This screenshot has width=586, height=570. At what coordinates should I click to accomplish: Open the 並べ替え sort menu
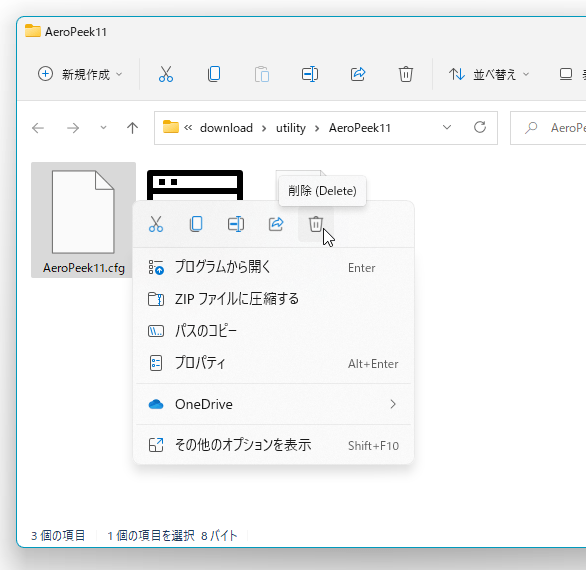pyautogui.click(x=489, y=74)
